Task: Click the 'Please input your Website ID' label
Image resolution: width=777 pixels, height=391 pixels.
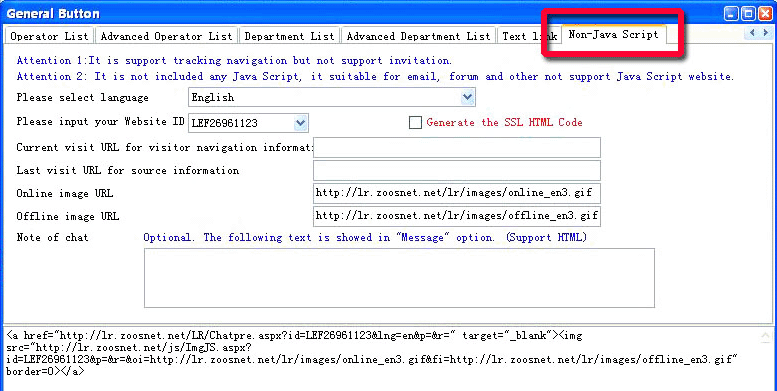Action: click(x=101, y=121)
